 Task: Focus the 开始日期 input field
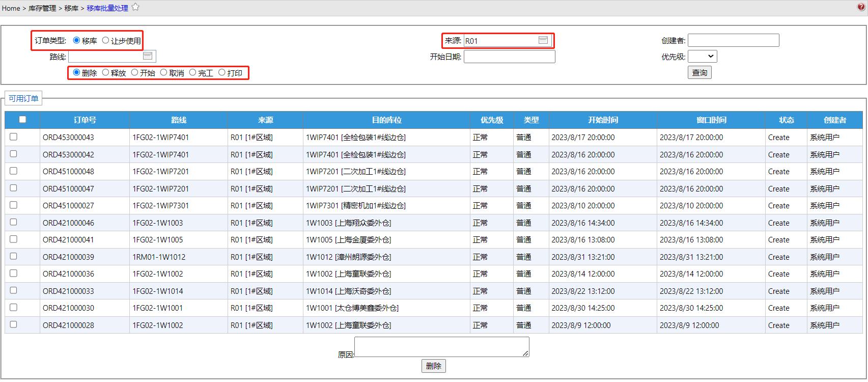[x=510, y=57]
